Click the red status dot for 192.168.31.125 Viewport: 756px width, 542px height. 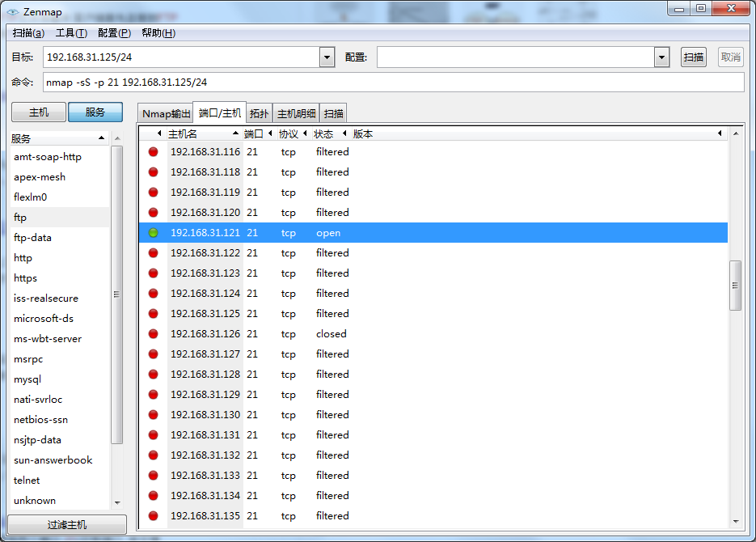[154, 313]
